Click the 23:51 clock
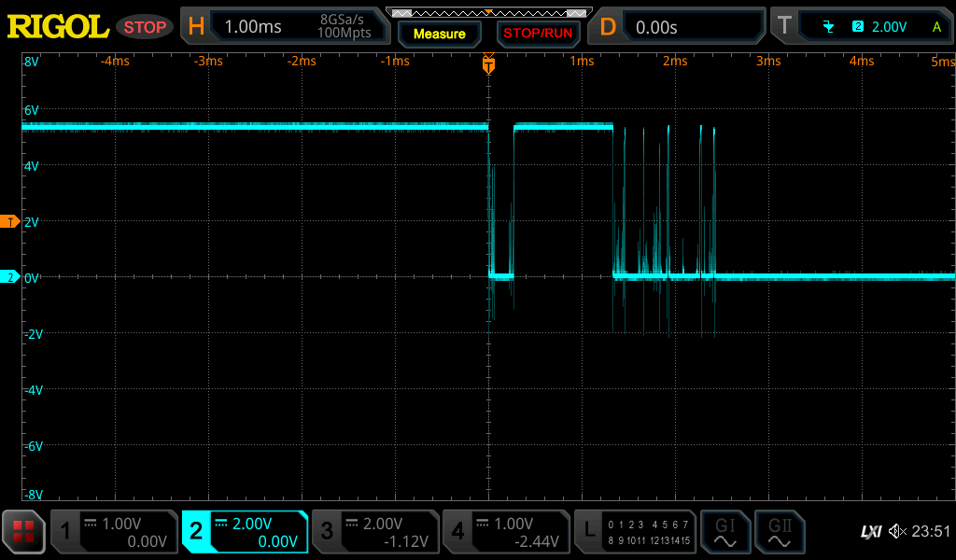The image size is (956, 560). pyautogui.click(x=931, y=531)
